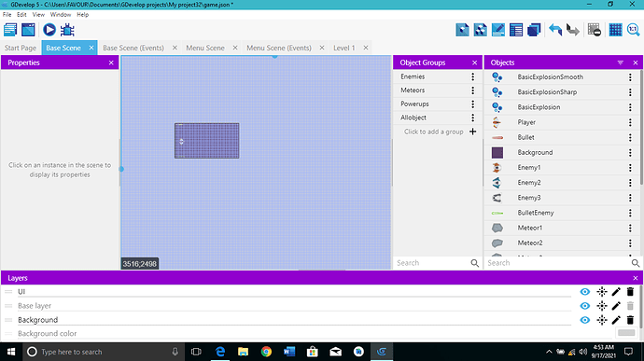
Task: Open the layers editor toolbar icon
Action: pos(534,30)
